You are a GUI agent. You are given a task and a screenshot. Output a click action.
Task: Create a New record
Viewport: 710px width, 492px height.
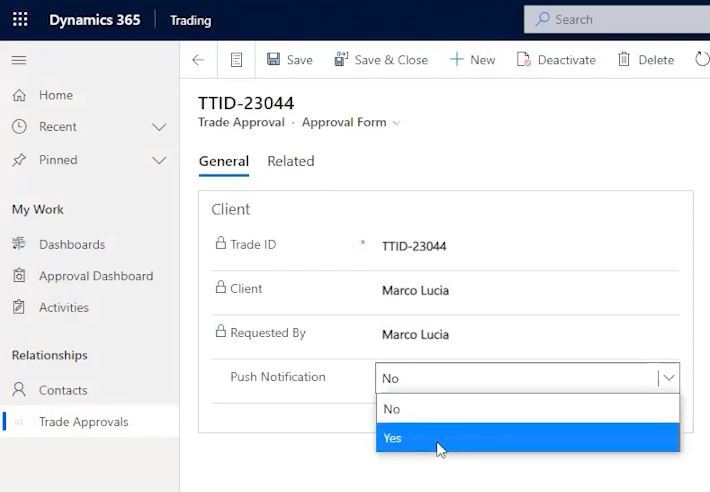[472, 60]
